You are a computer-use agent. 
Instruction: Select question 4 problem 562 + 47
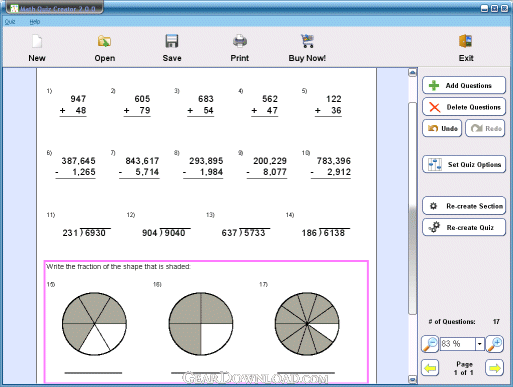tap(265, 105)
